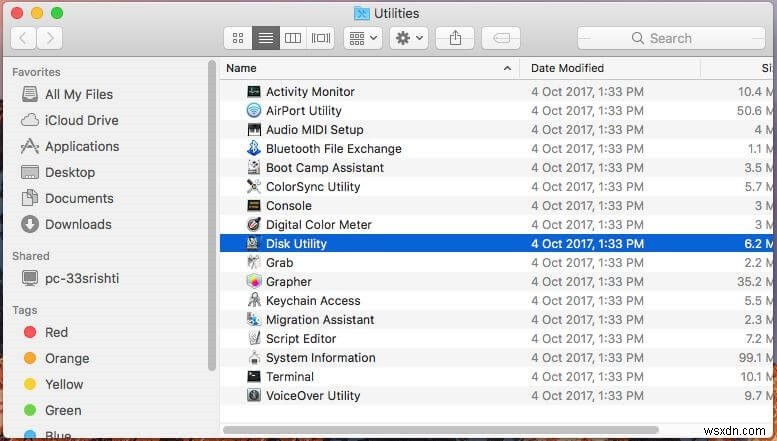Click the AirPort Utility app icon
The width and height of the screenshot is (777, 441).
pos(254,110)
